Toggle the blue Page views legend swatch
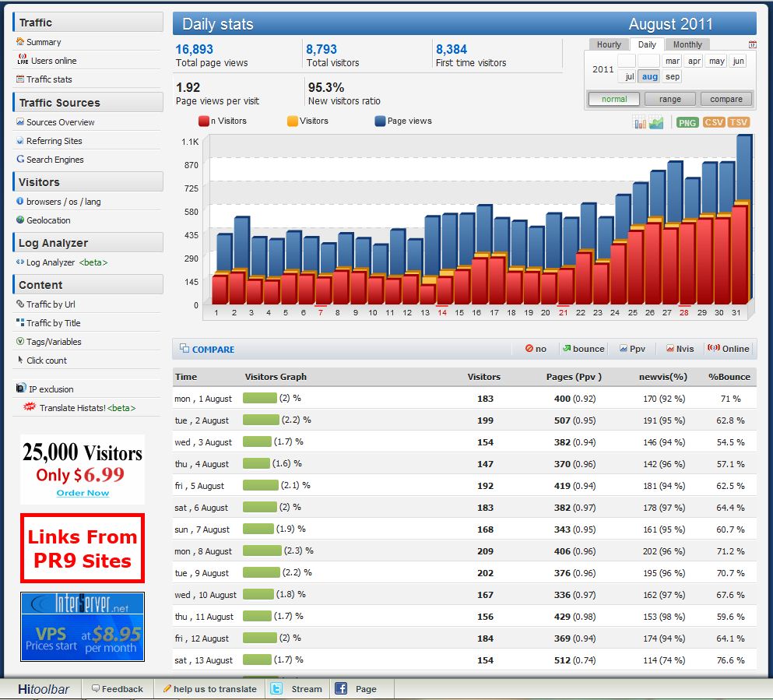The image size is (773, 700). [380, 121]
